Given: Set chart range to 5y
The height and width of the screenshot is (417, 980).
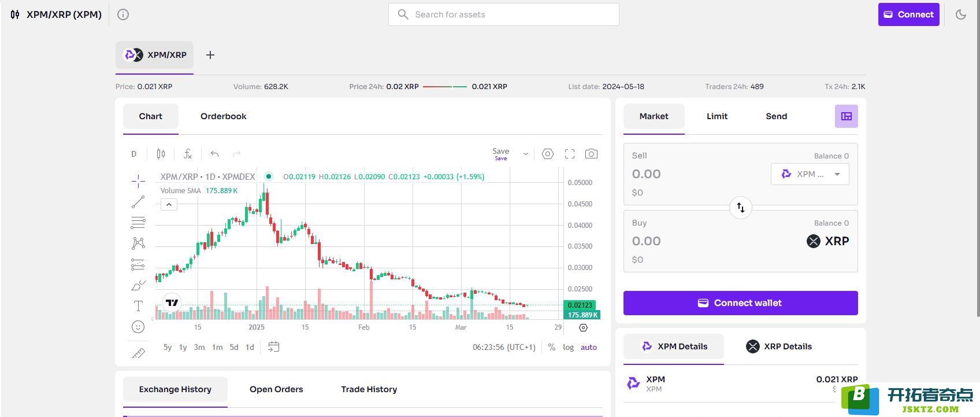Looking at the screenshot, I should click(x=168, y=347).
